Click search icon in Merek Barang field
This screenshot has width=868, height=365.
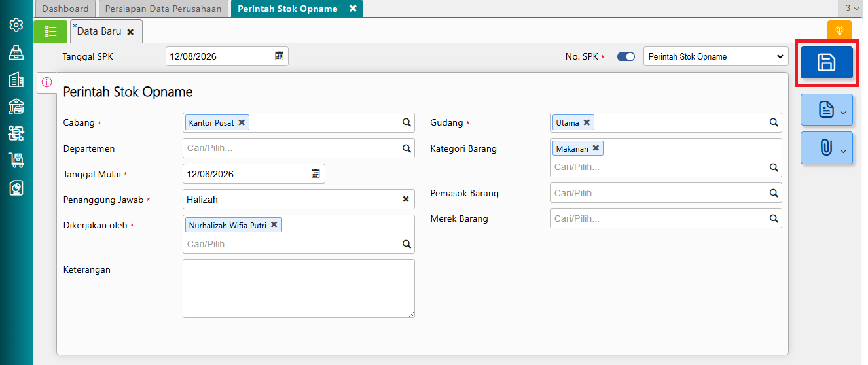point(774,218)
